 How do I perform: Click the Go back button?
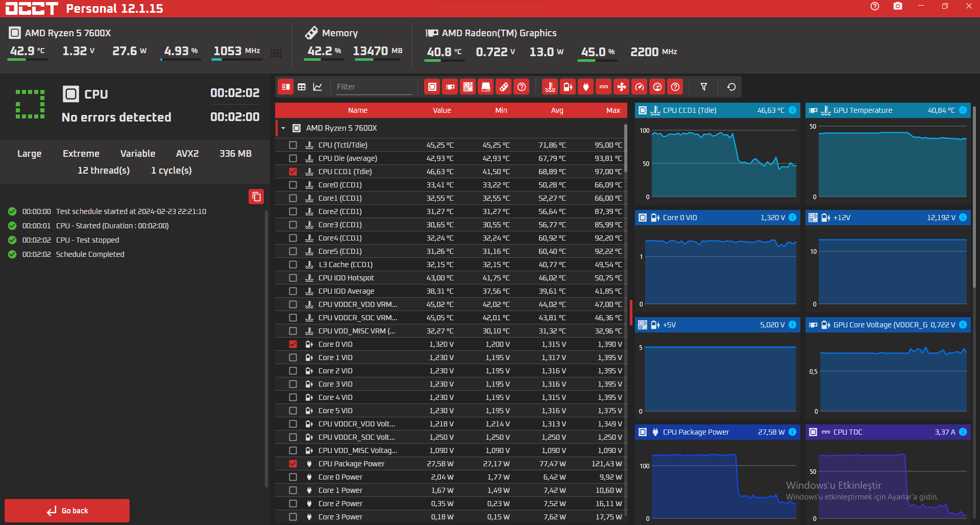(x=67, y=511)
